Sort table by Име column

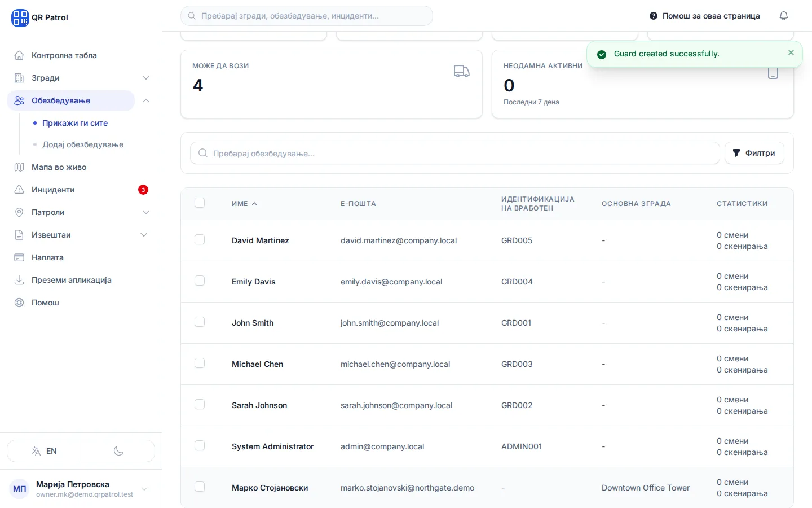244,204
